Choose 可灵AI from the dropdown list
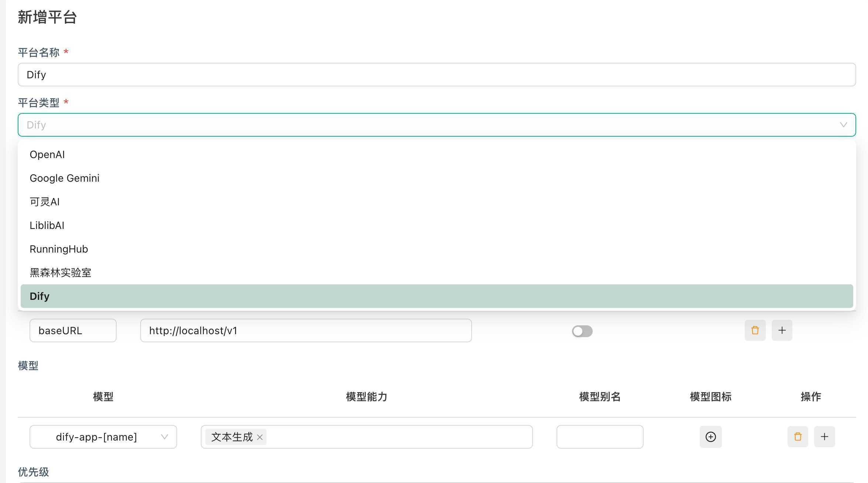868x483 pixels. click(x=437, y=202)
